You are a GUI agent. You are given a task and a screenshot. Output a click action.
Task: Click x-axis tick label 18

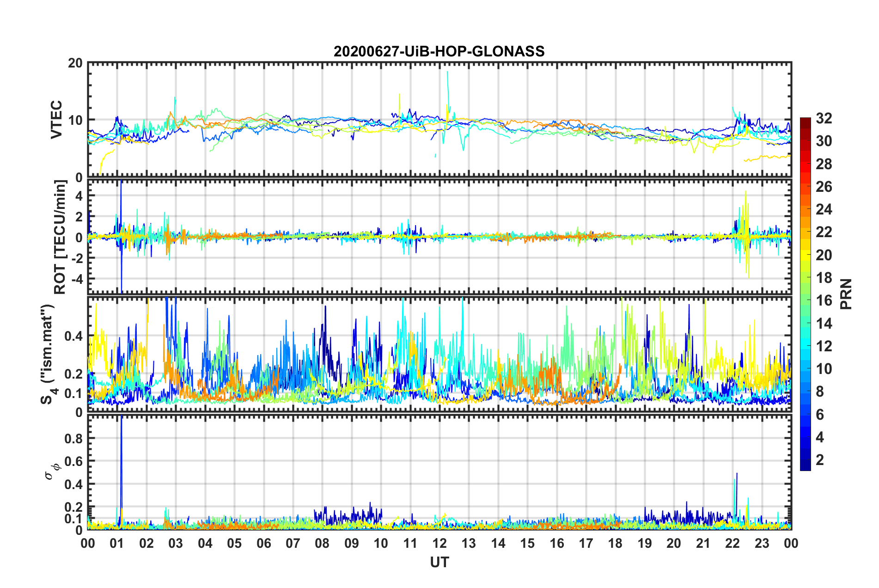616,543
